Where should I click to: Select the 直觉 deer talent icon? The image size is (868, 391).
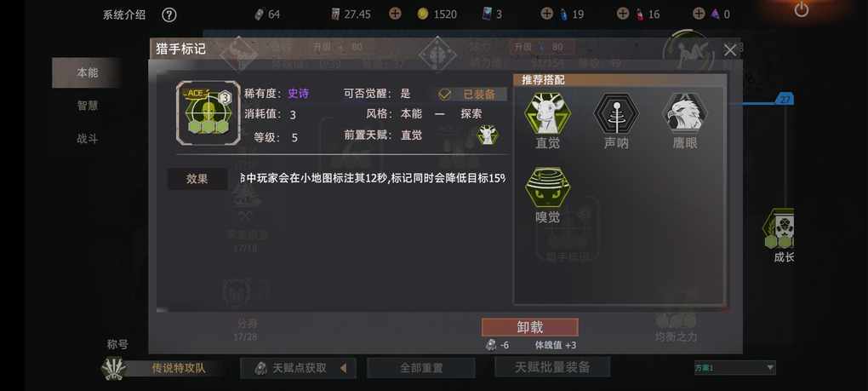pyautogui.click(x=547, y=113)
